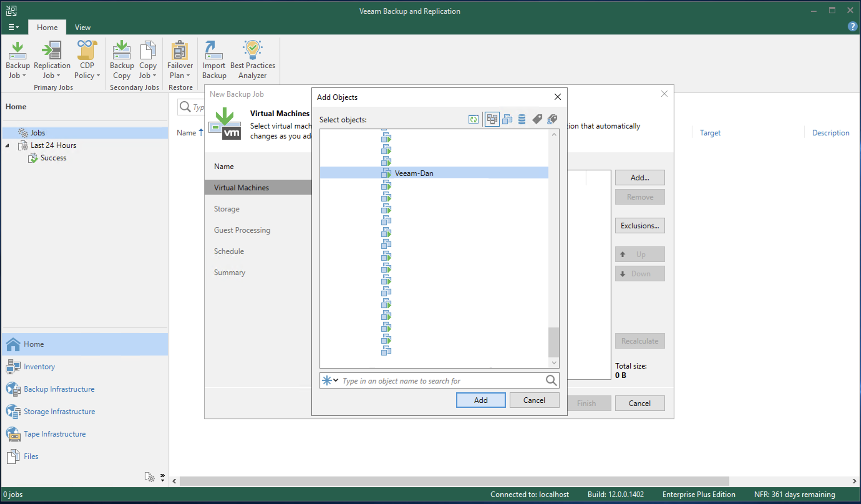The image size is (861, 504).
Task: Refresh the object list in Add Objects
Action: coord(473,119)
